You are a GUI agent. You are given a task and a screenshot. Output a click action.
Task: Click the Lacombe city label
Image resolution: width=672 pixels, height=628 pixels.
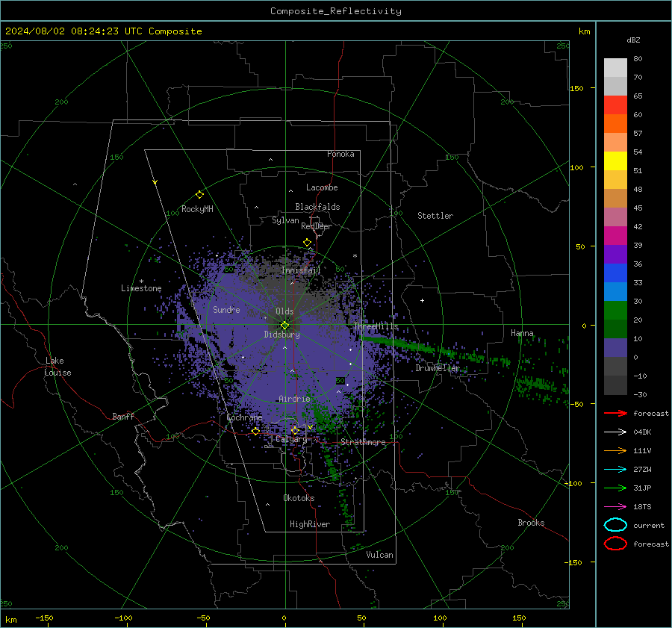click(322, 187)
